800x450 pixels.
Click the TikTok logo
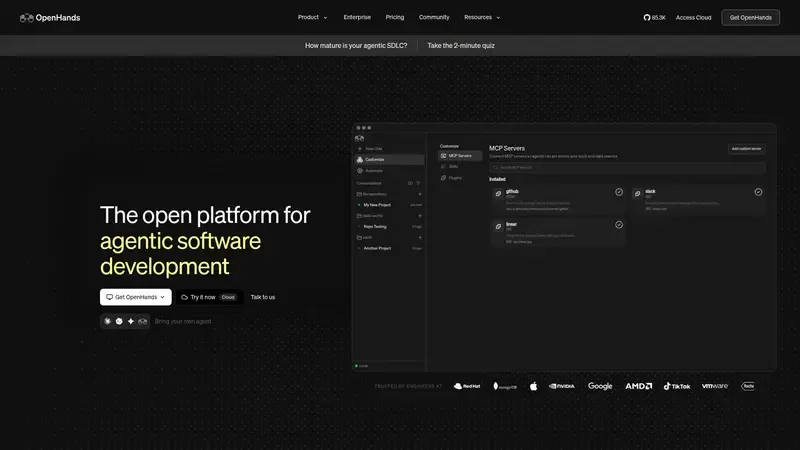(x=677, y=386)
